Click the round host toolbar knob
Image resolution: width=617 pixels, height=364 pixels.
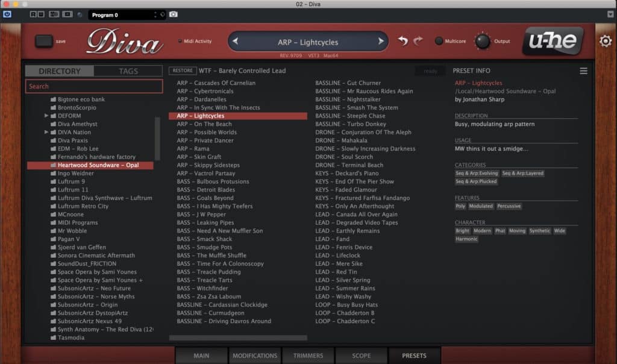click(x=80, y=15)
